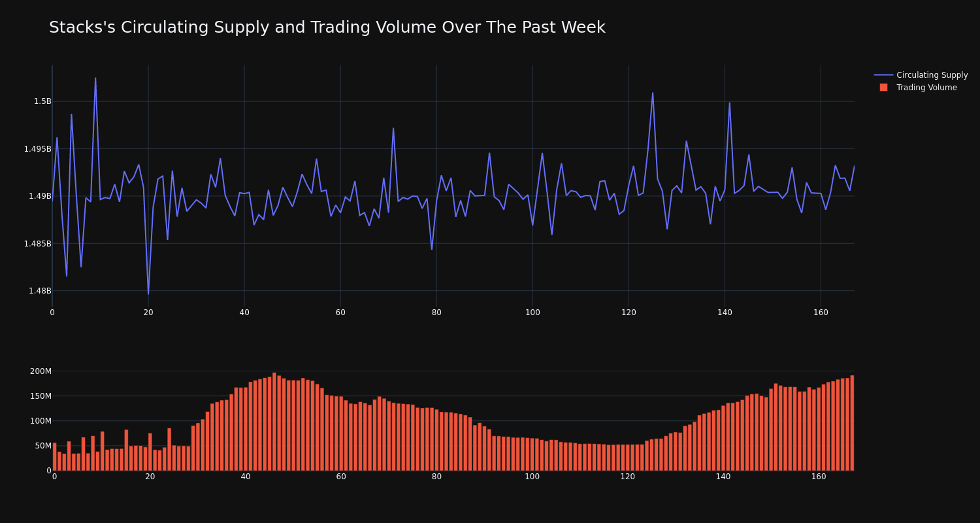Click the first volume bar at hour 0

pos(54,456)
